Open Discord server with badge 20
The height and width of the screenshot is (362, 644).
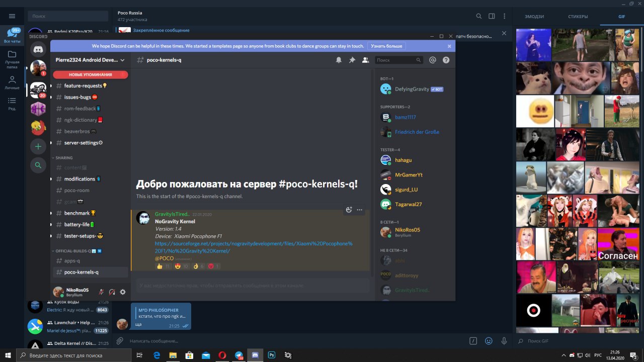click(38, 89)
